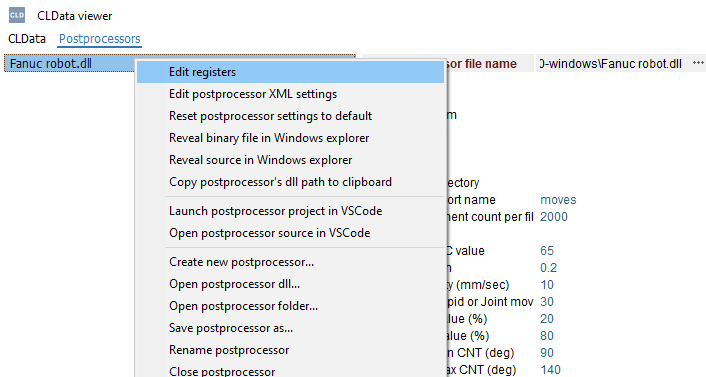Click the Fanuc robot.dll file path field

click(x=613, y=64)
